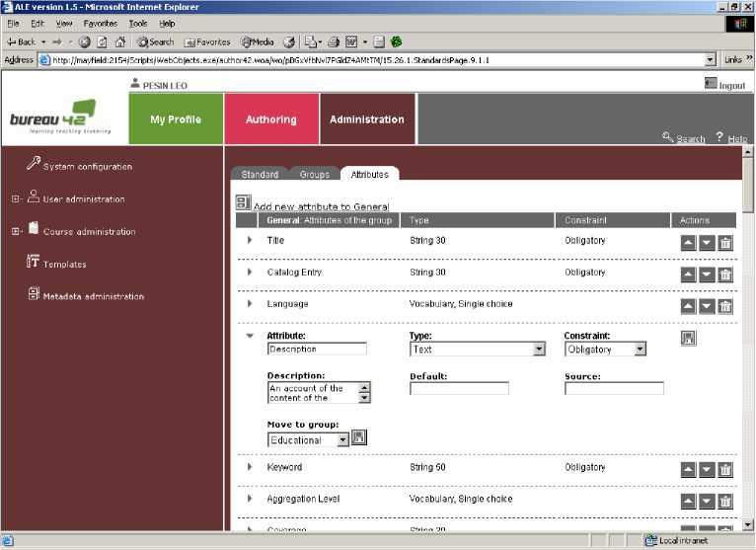Click the Default value input field
Image resolution: width=756 pixels, height=550 pixels.
pyautogui.click(x=459, y=388)
